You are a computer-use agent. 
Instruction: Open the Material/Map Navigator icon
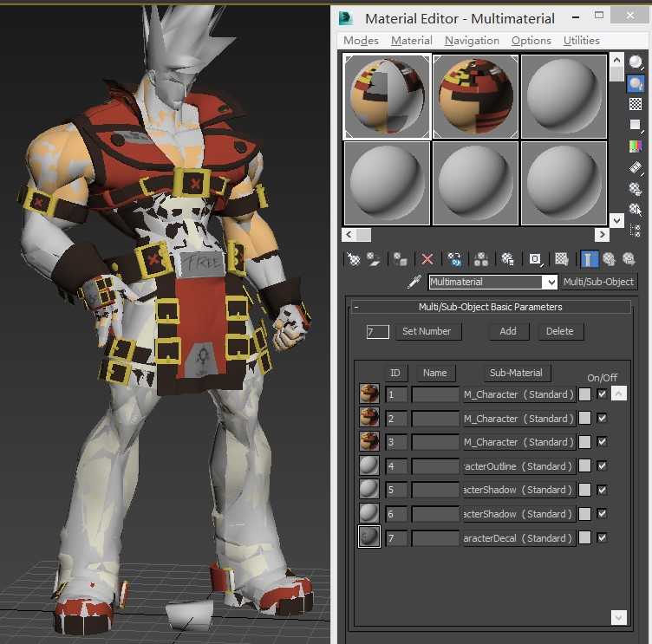[x=636, y=231]
